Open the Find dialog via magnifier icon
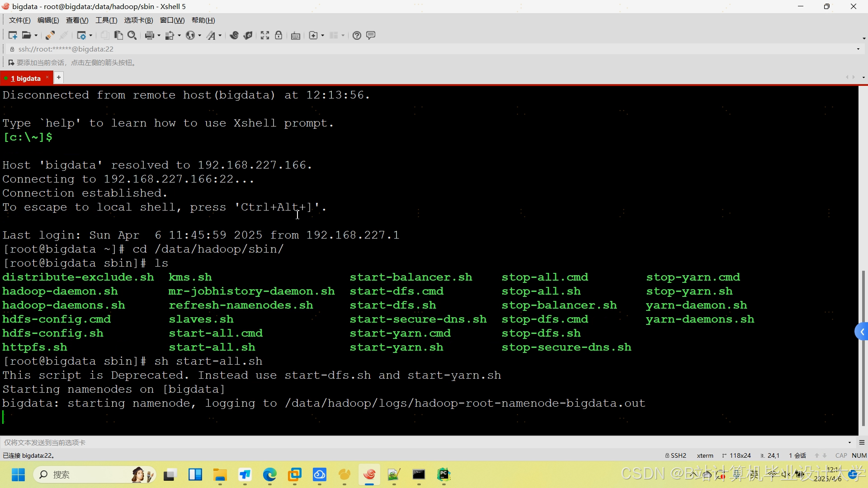 (x=132, y=35)
